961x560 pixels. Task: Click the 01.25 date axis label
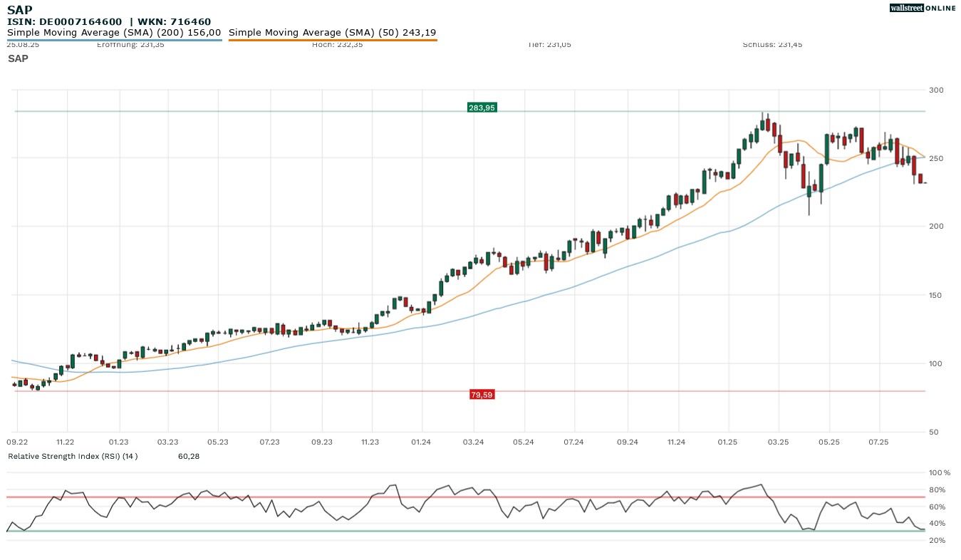[728, 442]
